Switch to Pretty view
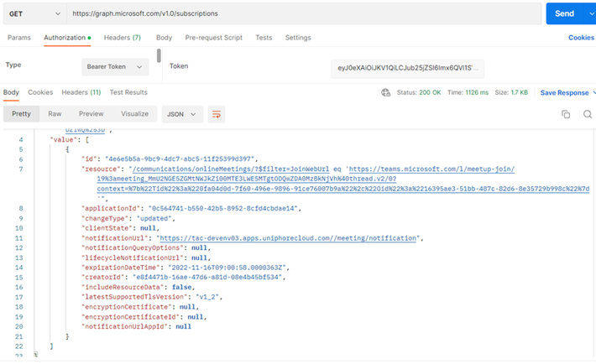Image resolution: width=596 pixels, height=364 pixels. click(x=21, y=114)
